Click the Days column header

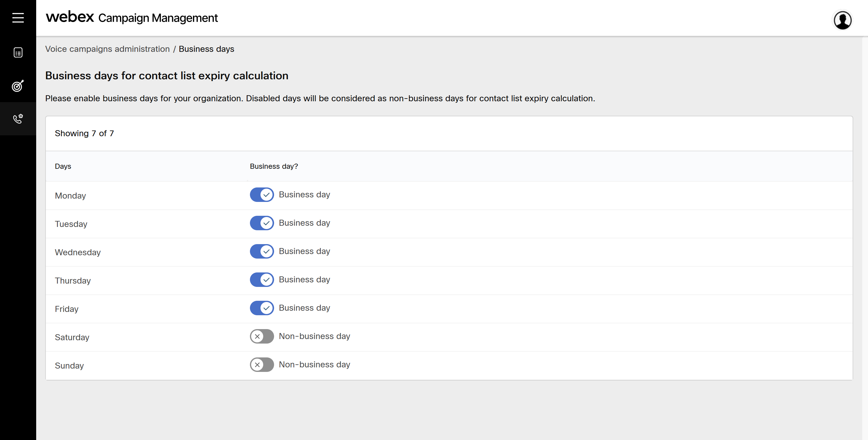click(63, 166)
